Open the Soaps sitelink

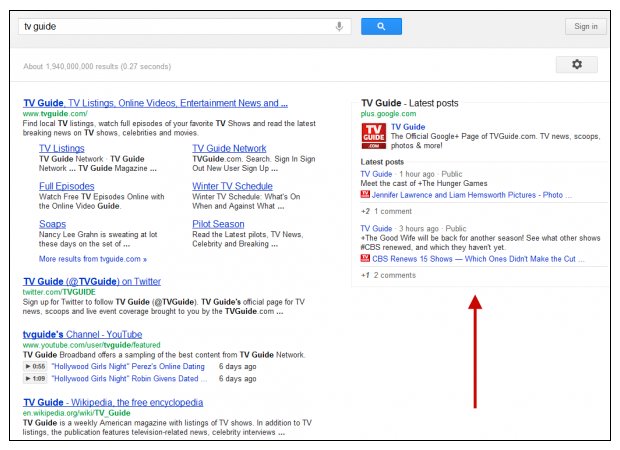(x=52, y=224)
